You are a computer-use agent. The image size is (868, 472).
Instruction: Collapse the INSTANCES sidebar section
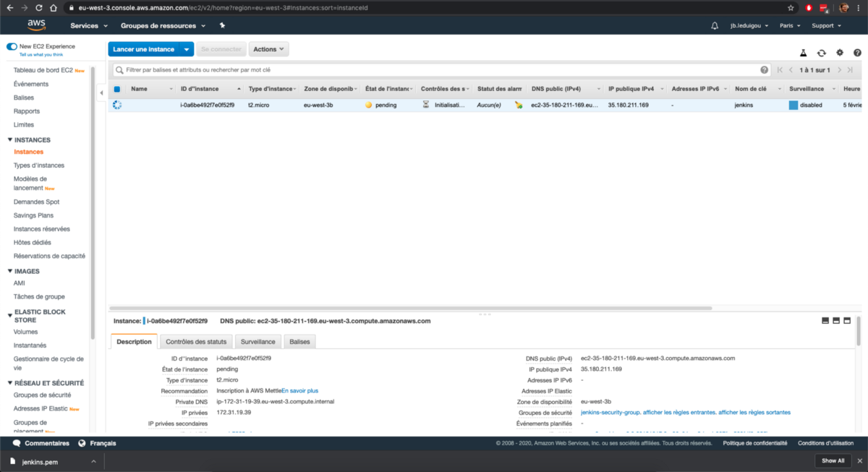pyautogui.click(x=10, y=140)
